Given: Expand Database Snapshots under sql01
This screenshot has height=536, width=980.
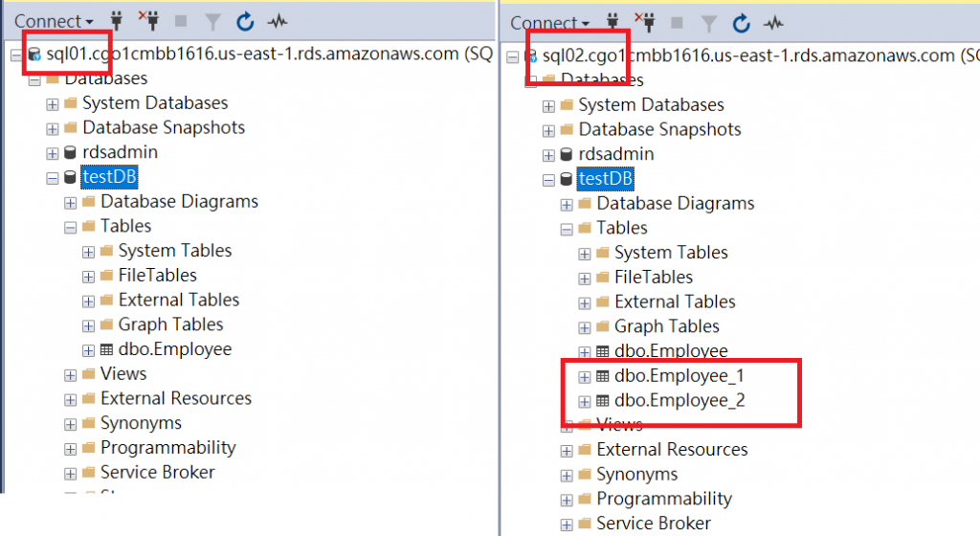Looking at the screenshot, I should click(x=53, y=129).
